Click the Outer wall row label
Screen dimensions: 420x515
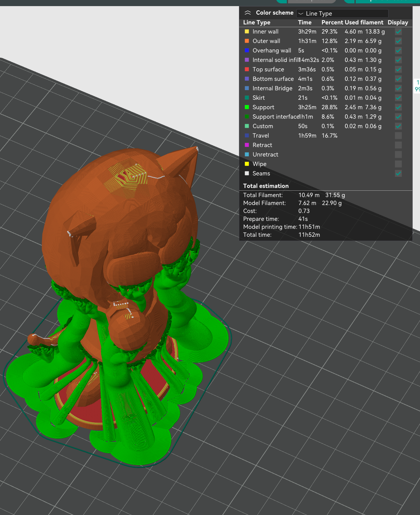coord(266,41)
